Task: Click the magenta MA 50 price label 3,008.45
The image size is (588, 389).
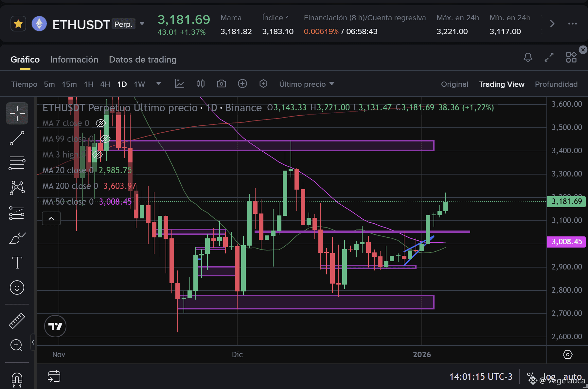Action: (x=566, y=242)
